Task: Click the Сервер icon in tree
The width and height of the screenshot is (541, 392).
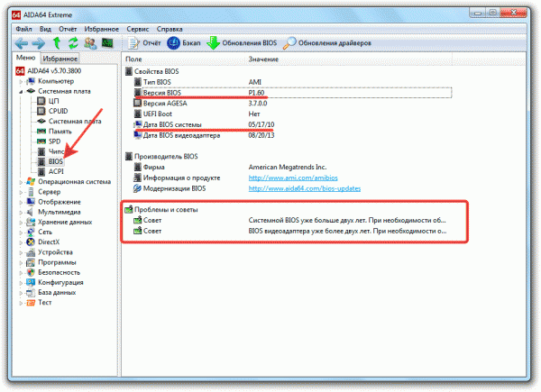Action: 31,192
